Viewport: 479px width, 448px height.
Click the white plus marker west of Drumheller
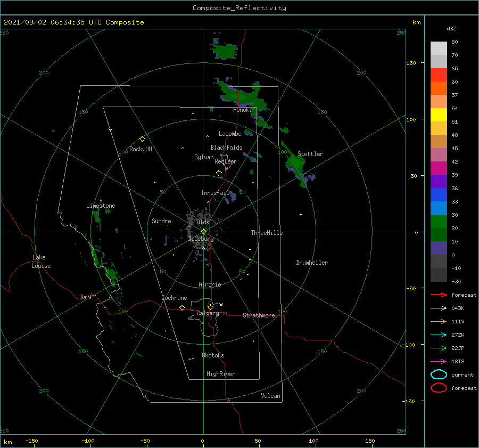click(x=301, y=214)
